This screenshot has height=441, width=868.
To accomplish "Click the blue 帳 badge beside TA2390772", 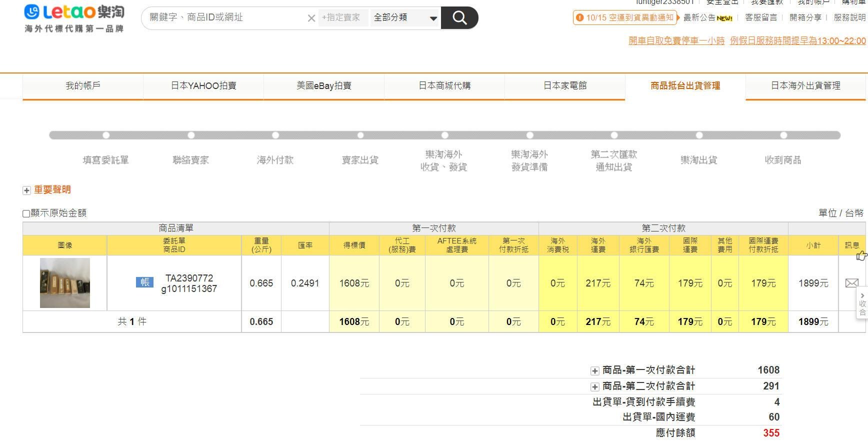I will [144, 282].
